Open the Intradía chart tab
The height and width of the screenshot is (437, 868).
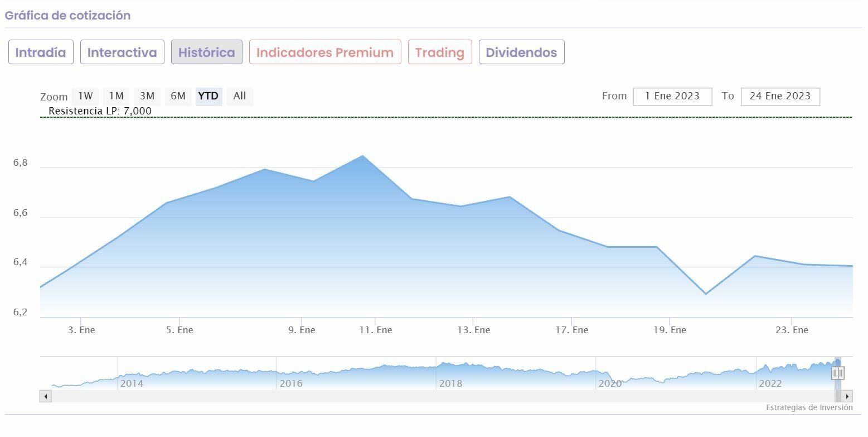coord(41,52)
